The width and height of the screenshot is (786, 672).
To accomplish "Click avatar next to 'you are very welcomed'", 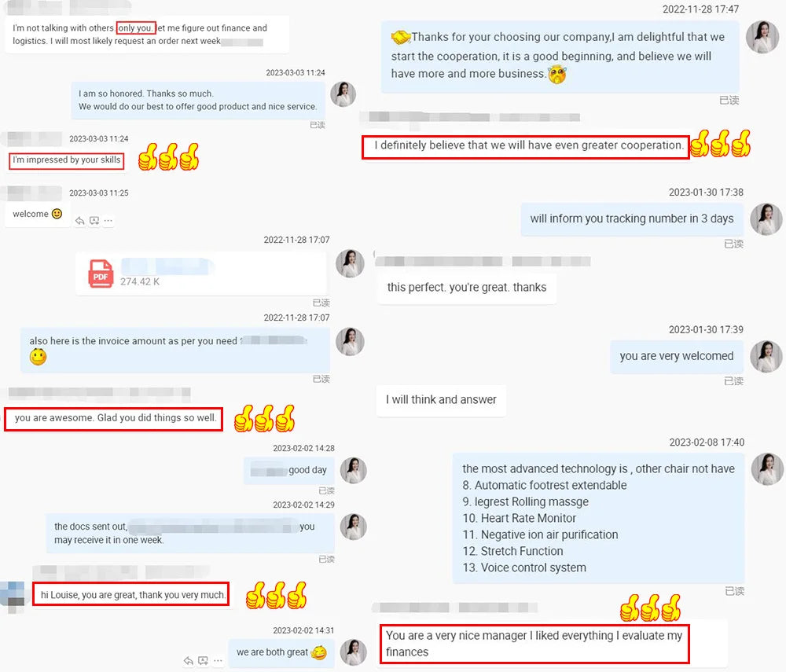I will tap(766, 356).
